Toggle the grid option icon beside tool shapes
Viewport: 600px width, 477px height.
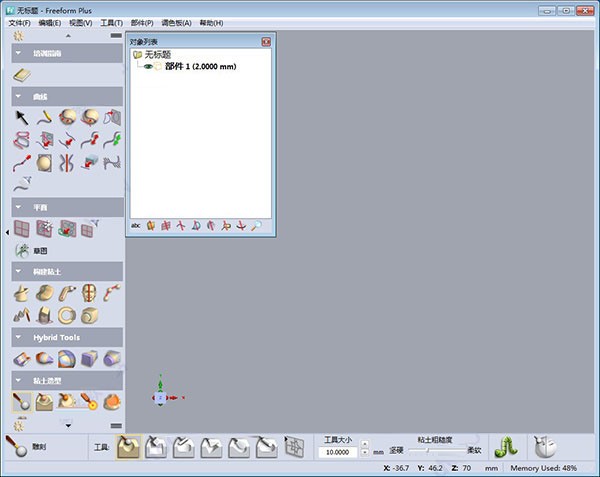(294, 446)
